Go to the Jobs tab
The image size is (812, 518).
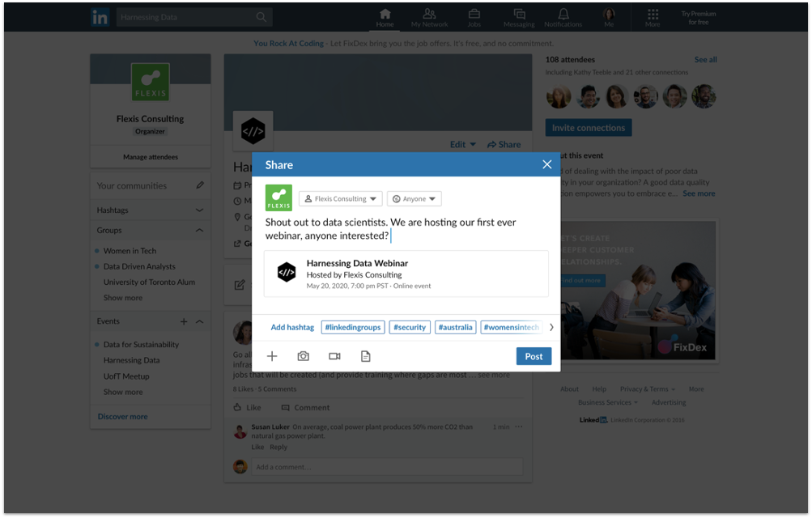[x=474, y=17]
